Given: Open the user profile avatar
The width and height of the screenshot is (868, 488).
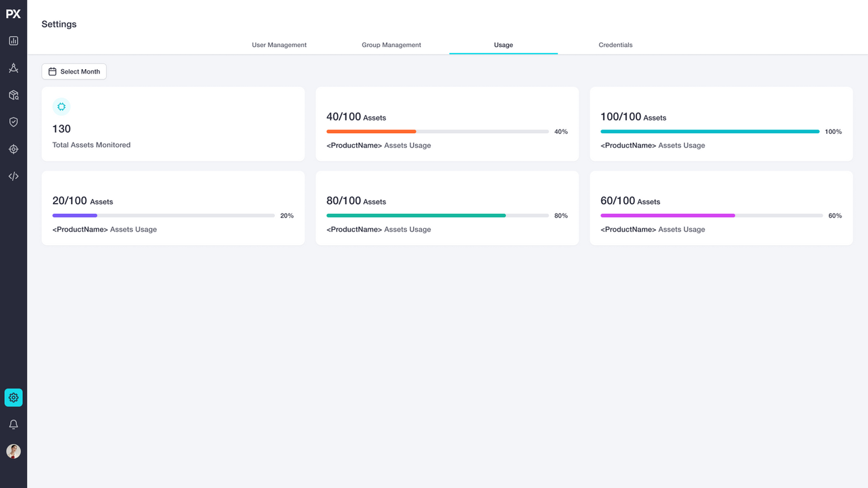Looking at the screenshot, I should click(13, 451).
